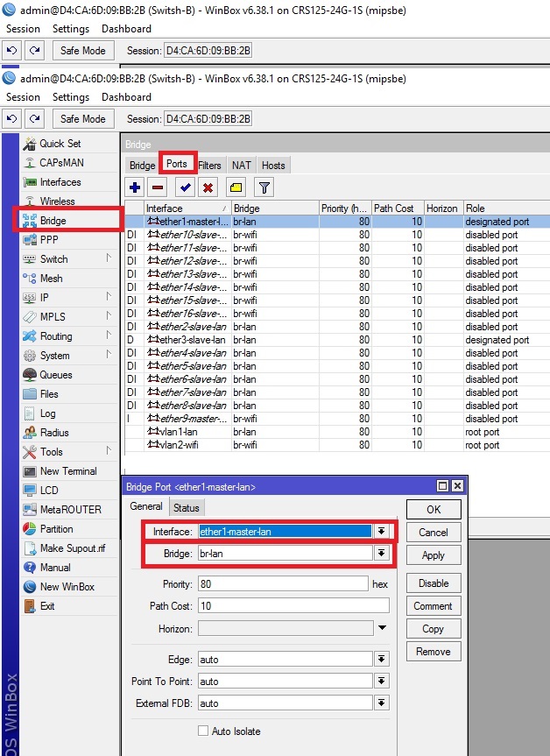Screen dimensions: 550x756
Task: Open Dashboard menu in lower menu bar
Action: point(126,97)
